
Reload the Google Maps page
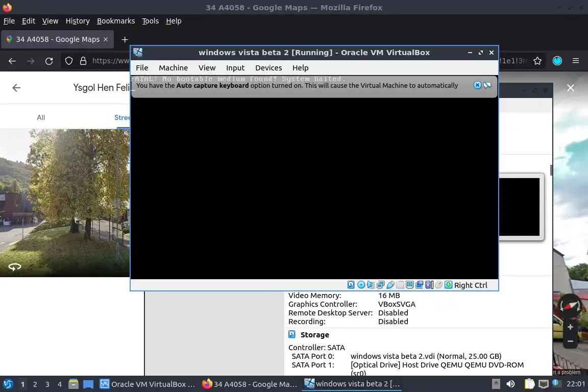(x=49, y=61)
